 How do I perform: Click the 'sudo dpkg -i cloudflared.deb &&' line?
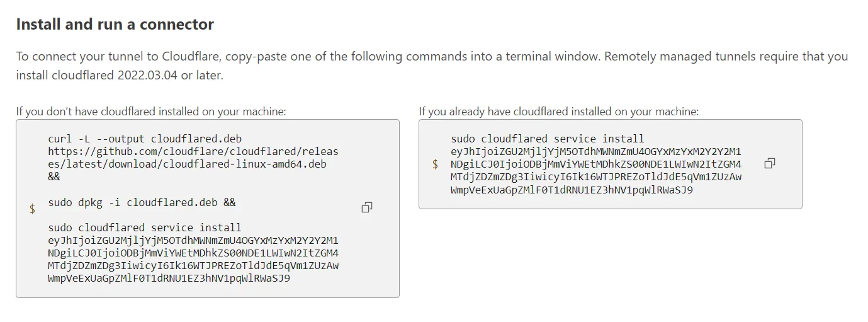[x=142, y=202]
